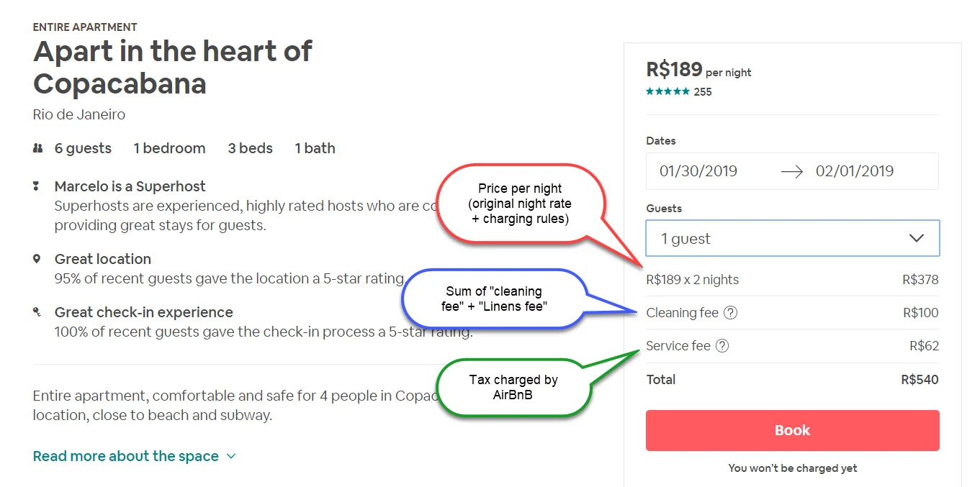Click the green Tax charged by AirBnB callout
This screenshot has width=980, height=487.
pyautogui.click(x=513, y=387)
